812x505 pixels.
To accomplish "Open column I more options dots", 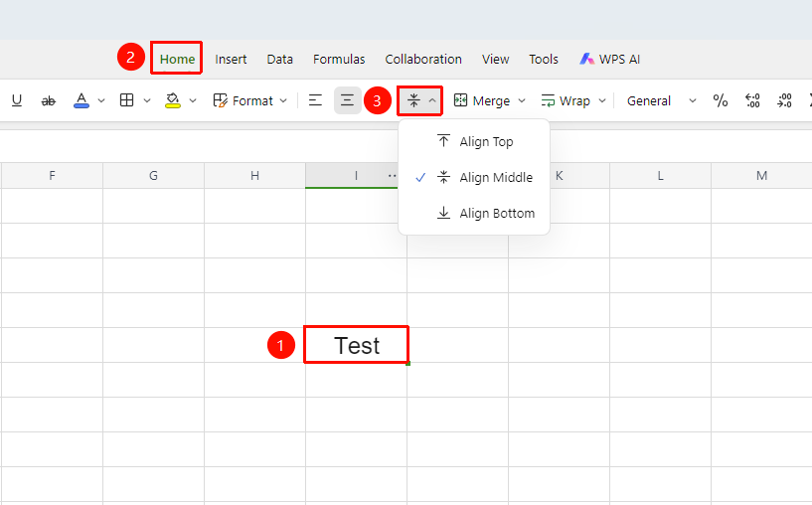I will coord(392,176).
